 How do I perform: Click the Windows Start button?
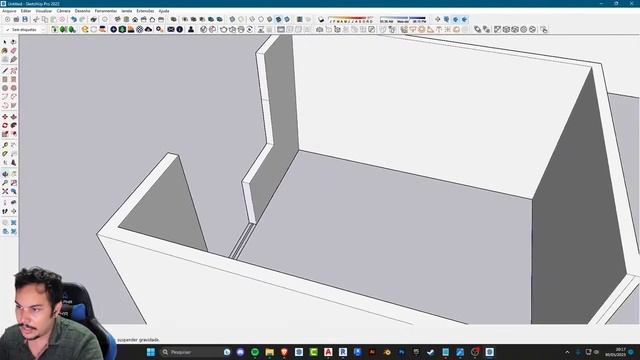click(151, 352)
